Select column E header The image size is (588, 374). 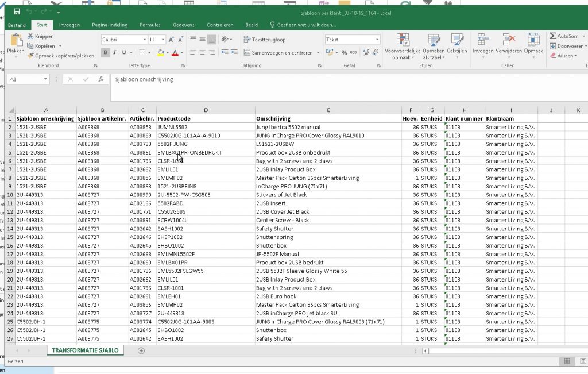coord(328,110)
